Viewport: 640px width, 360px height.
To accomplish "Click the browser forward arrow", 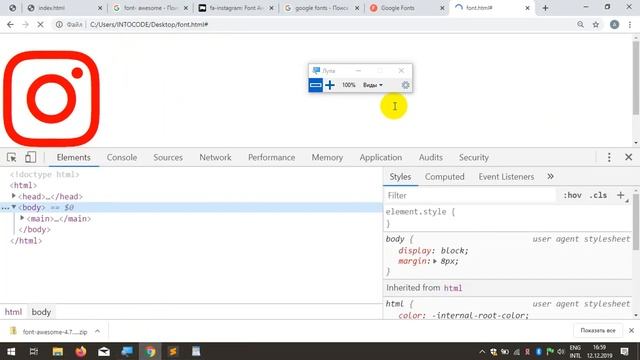I will coord(25,24).
